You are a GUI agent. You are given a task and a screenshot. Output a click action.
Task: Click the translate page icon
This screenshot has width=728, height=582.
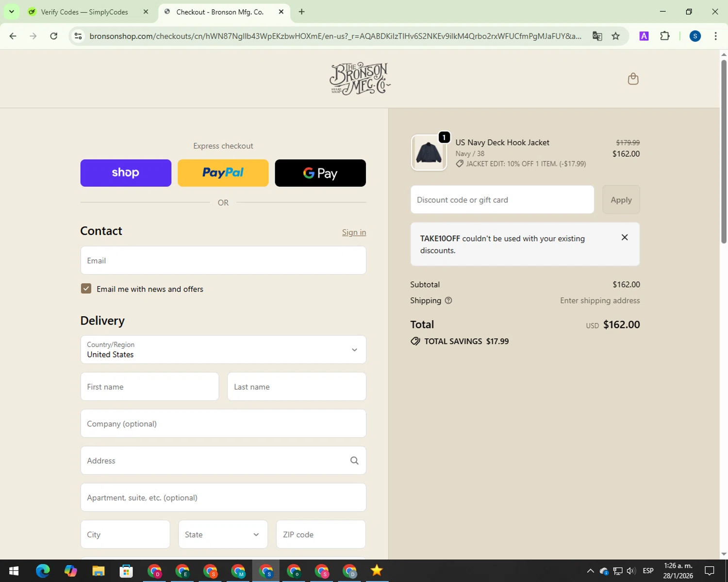(x=597, y=36)
